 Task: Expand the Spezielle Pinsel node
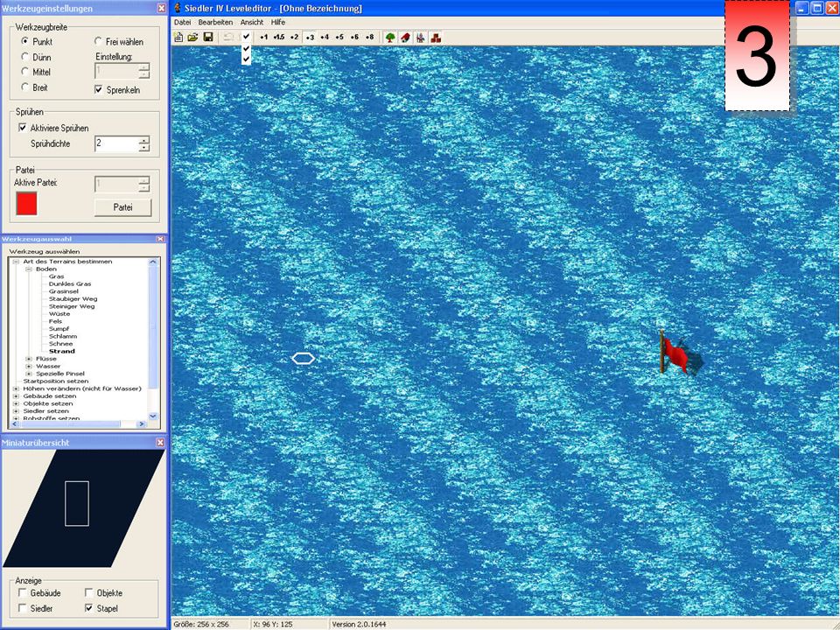[29, 374]
